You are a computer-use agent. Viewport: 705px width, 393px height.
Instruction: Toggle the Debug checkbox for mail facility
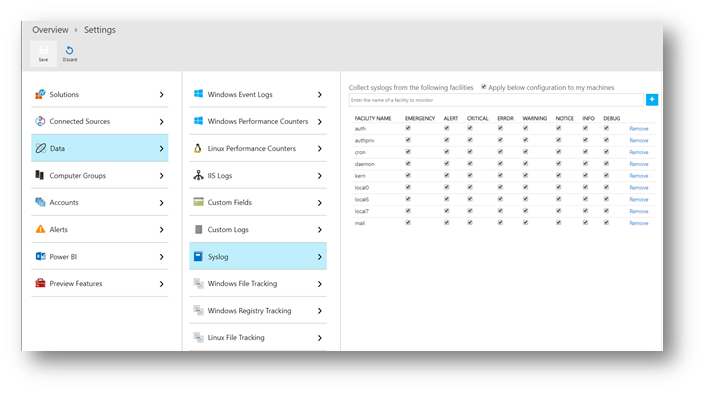(606, 223)
